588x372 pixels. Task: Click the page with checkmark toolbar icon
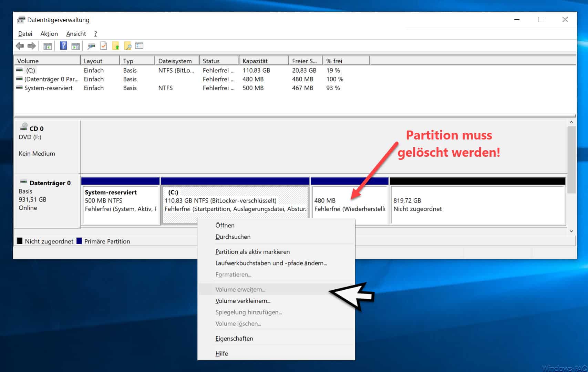click(104, 45)
